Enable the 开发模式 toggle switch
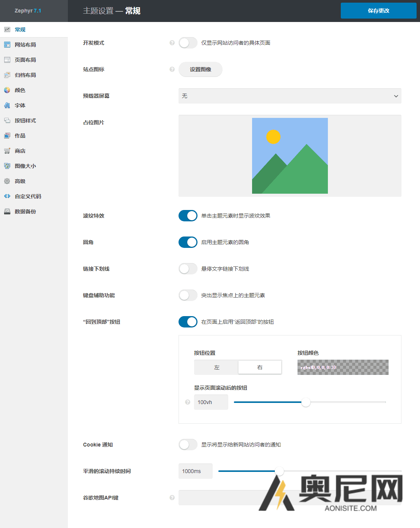Viewport: 420px width, 528px height. pyautogui.click(x=188, y=43)
